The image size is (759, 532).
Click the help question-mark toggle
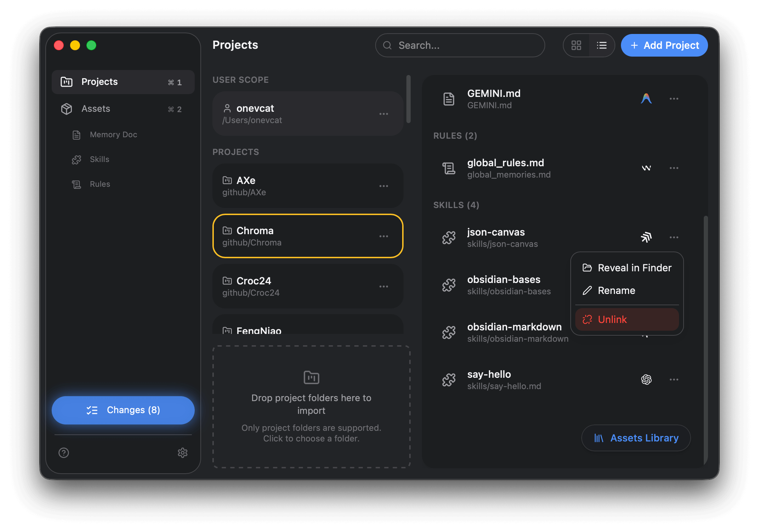[63, 453]
